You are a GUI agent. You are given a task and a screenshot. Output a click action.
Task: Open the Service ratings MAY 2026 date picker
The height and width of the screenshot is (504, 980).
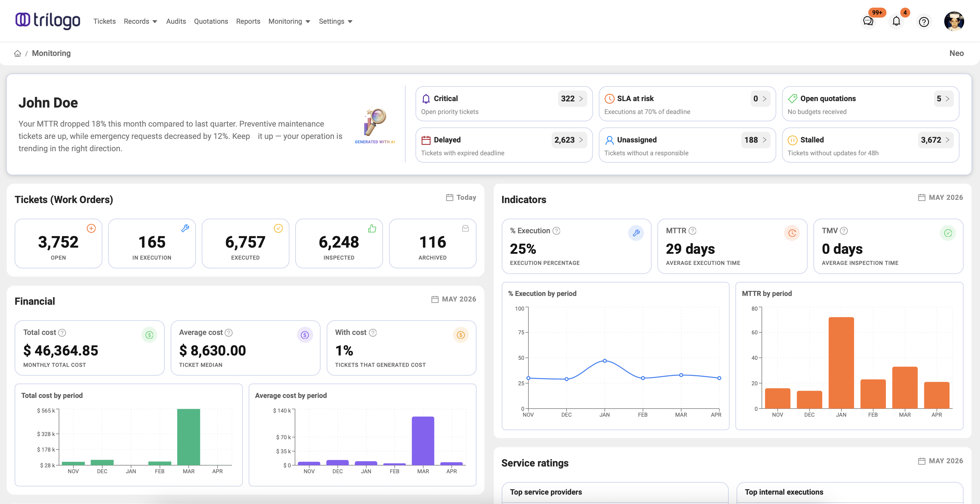click(x=940, y=461)
